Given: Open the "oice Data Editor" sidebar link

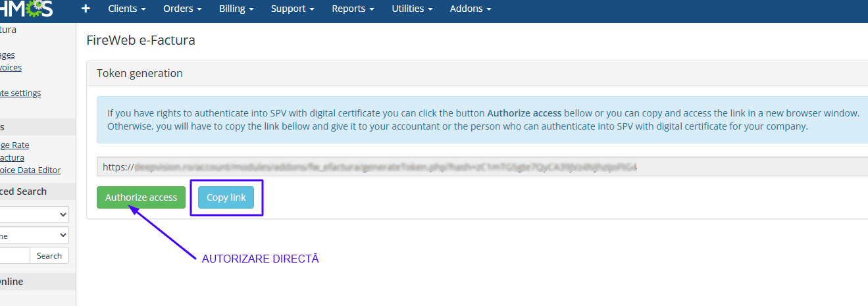Looking at the screenshot, I should click(x=30, y=170).
